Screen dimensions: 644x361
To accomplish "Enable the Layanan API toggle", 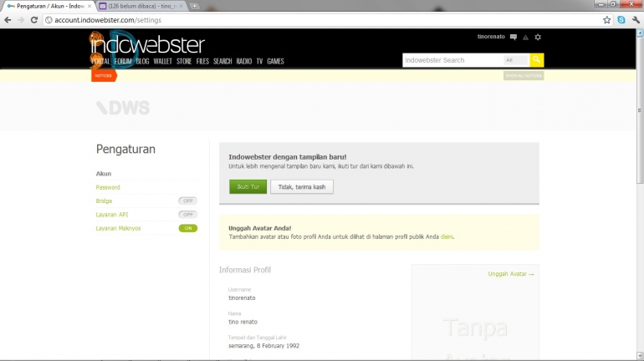I will [x=187, y=215].
